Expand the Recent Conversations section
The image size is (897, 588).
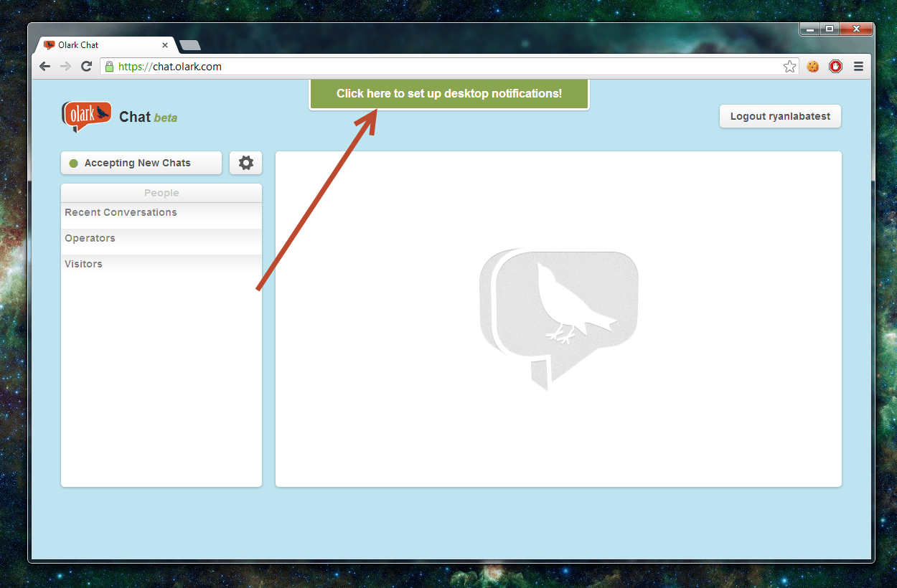121,212
